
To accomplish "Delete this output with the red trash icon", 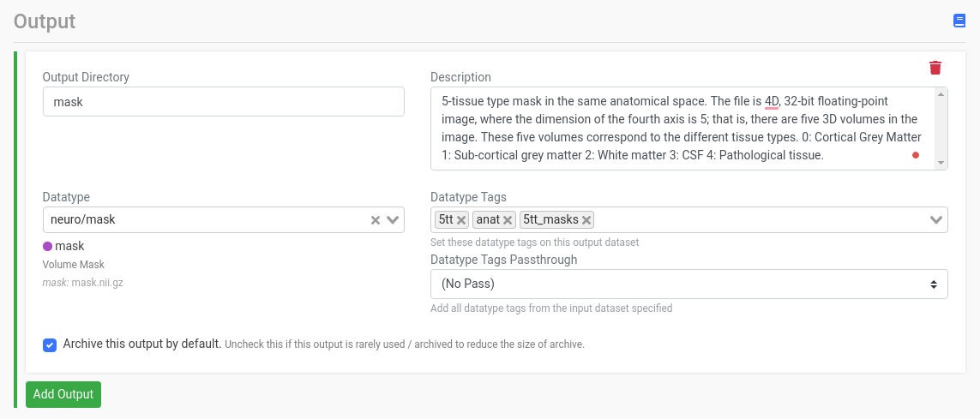I will tap(935, 68).
